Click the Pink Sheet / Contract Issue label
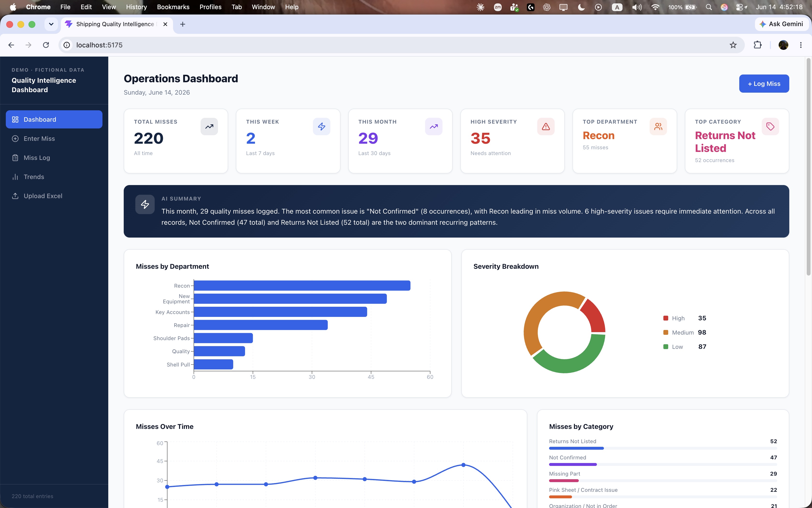812x508 pixels. pyautogui.click(x=583, y=490)
